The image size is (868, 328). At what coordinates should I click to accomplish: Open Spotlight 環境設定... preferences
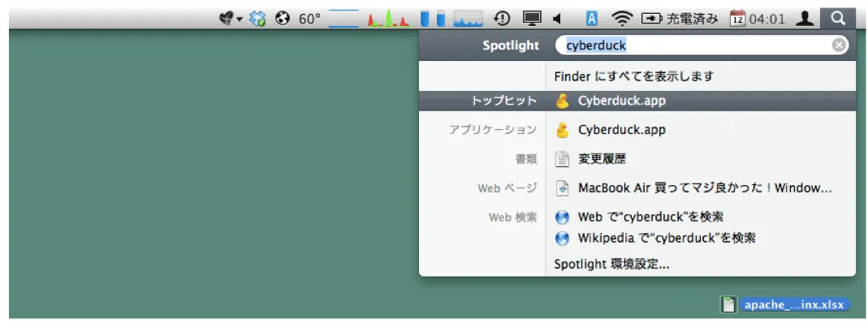pyautogui.click(x=611, y=264)
